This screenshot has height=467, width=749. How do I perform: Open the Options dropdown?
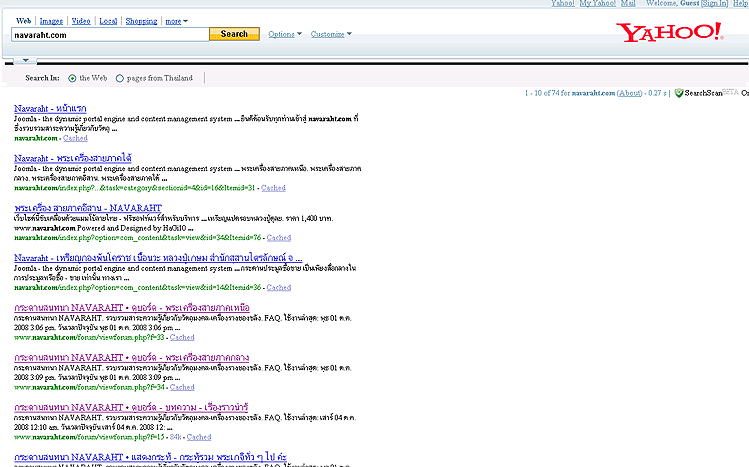(x=285, y=34)
